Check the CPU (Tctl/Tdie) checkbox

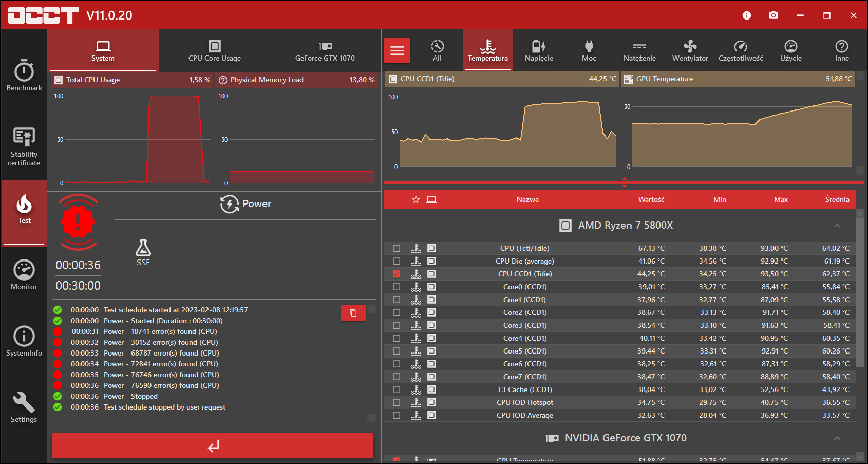(397, 248)
